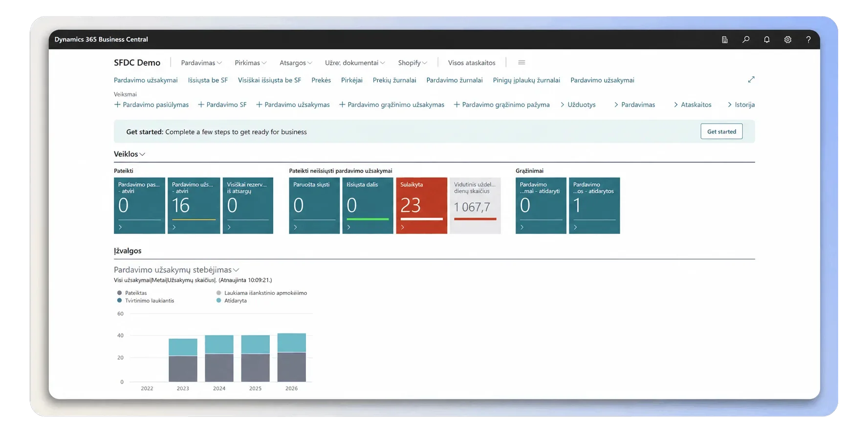Expand the Istorija action group
The height and width of the screenshot is (433, 868).
(x=741, y=105)
